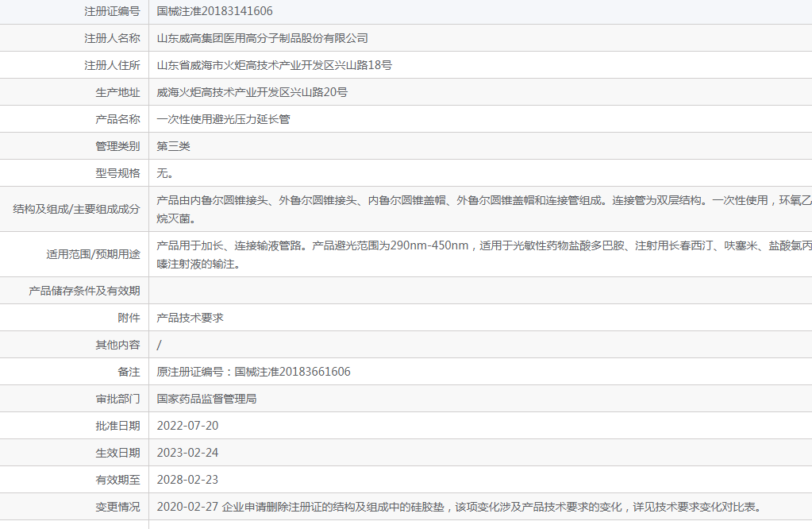The height and width of the screenshot is (529, 812).
Task: Click the 产品名称 label
Action: tap(117, 119)
